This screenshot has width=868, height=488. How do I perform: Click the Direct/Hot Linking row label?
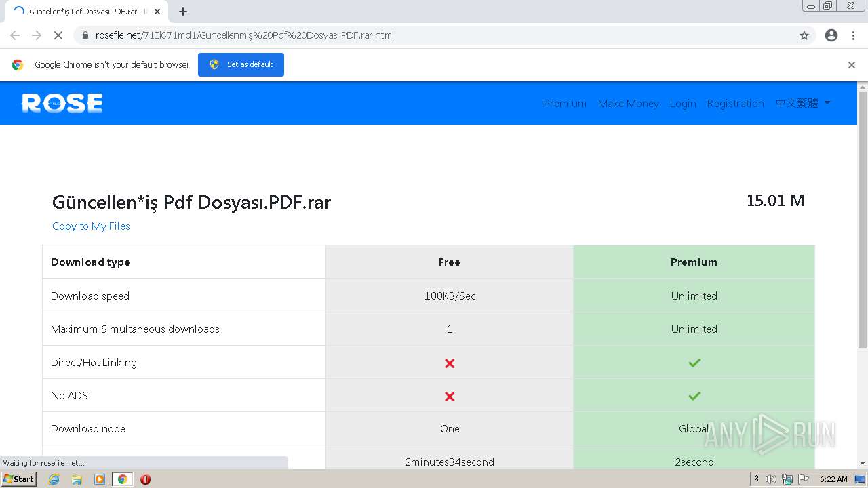click(94, 363)
